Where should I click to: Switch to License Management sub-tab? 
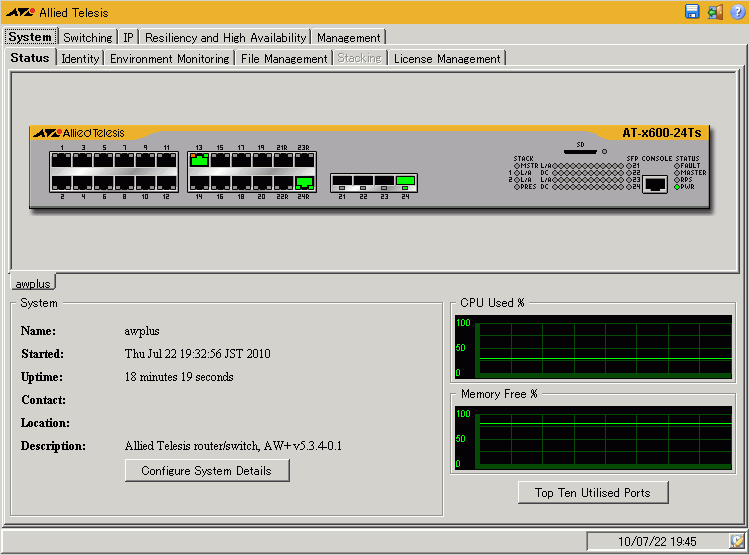click(447, 58)
